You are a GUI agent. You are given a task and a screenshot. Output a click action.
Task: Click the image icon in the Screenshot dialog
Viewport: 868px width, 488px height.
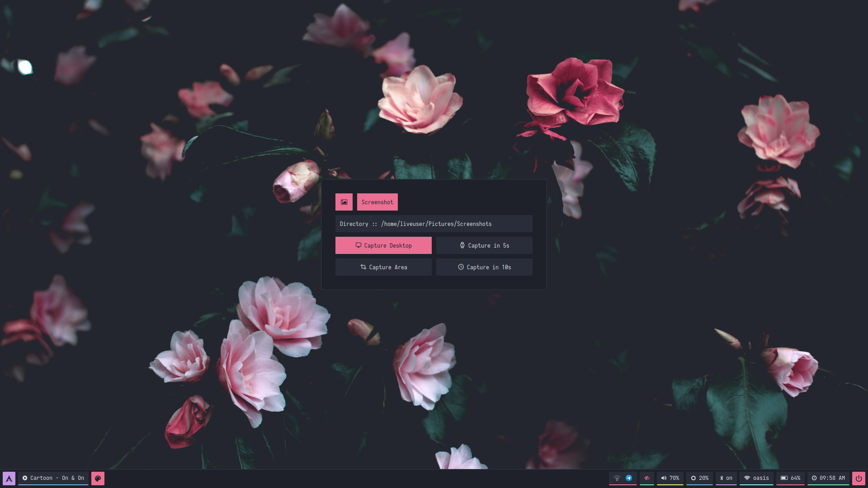[344, 202]
